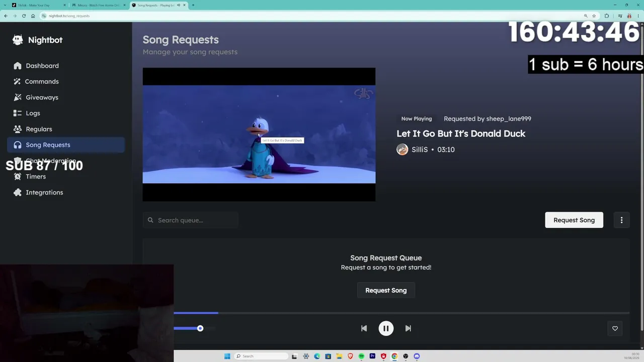
Task: Click the Commands wand icon
Action: [18, 81]
